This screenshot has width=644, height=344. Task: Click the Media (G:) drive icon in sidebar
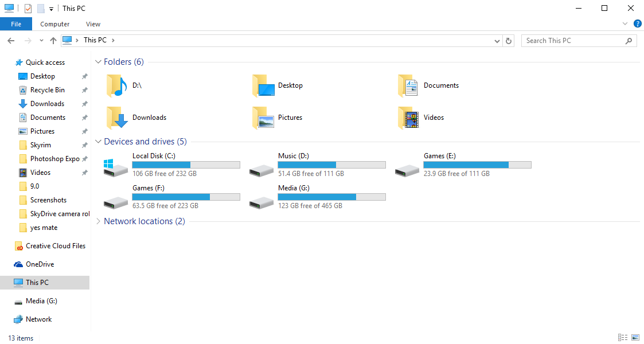(x=18, y=302)
